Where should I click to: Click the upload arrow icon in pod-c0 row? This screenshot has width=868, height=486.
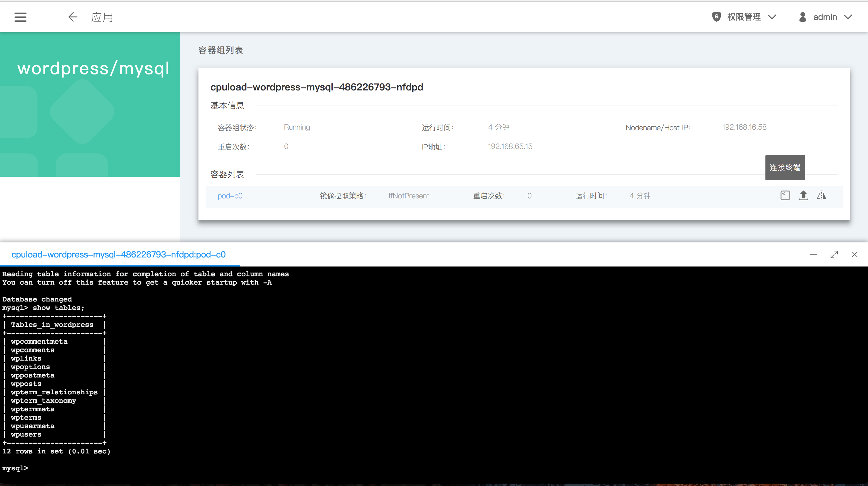[x=803, y=195]
